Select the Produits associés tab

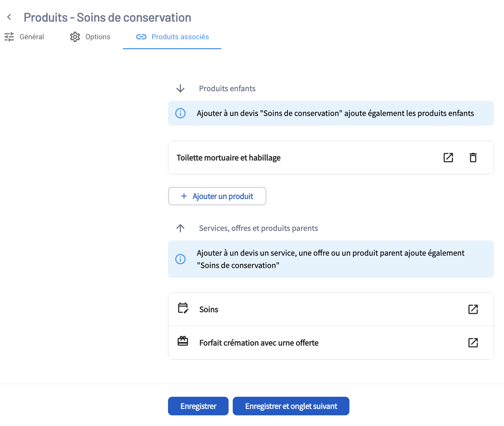click(x=172, y=37)
